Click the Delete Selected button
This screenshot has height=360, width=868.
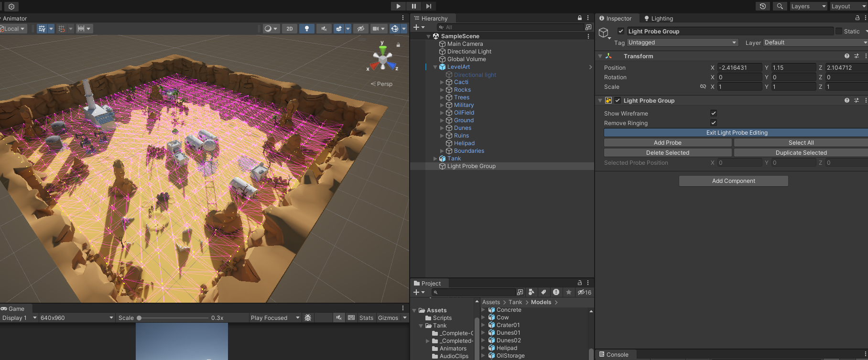(x=668, y=153)
